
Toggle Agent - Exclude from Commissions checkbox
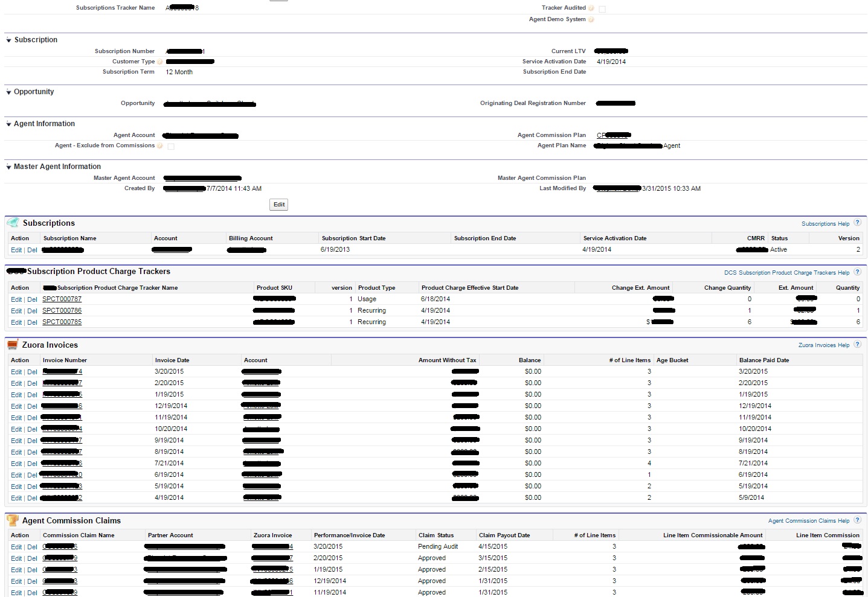pyautogui.click(x=171, y=146)
